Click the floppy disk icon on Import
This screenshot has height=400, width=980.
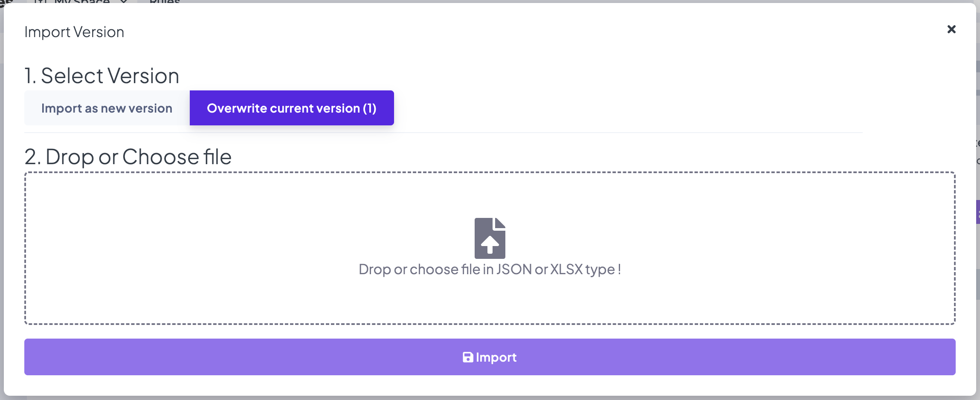point(467,357)
